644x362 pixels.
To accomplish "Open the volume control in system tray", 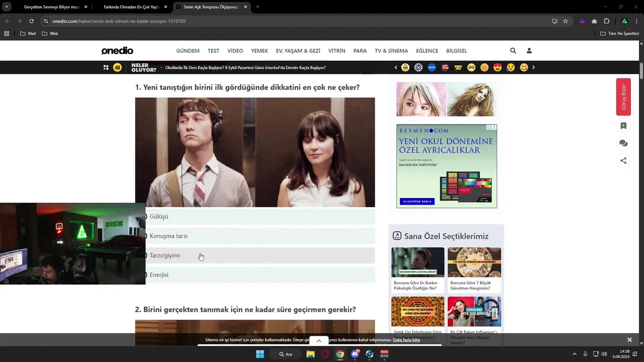I will click(x=604, y=354).
